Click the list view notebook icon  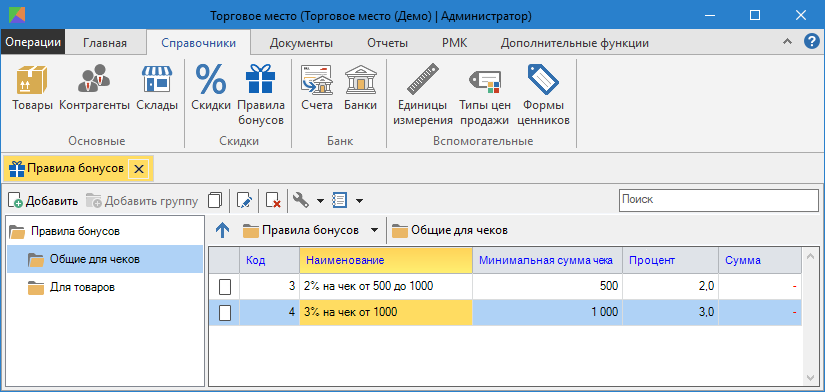pyautogui.click(x=339, y=200)
